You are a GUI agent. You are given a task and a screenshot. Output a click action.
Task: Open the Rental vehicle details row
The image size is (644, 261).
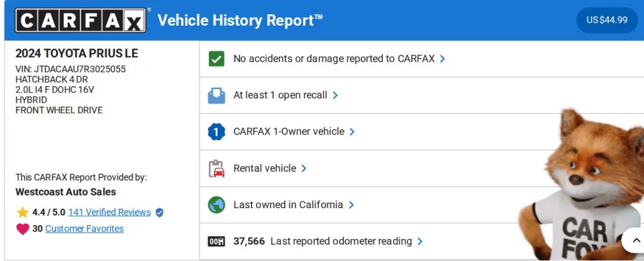(270, 169)
